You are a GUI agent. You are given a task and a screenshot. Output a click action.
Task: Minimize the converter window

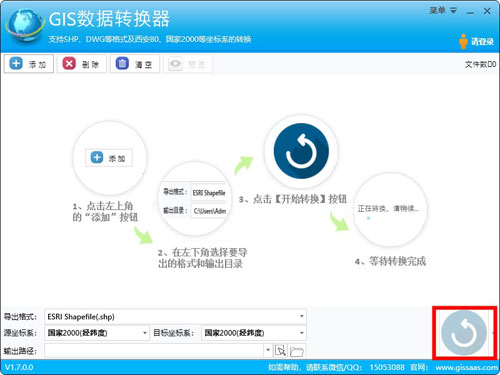(470, 11)
